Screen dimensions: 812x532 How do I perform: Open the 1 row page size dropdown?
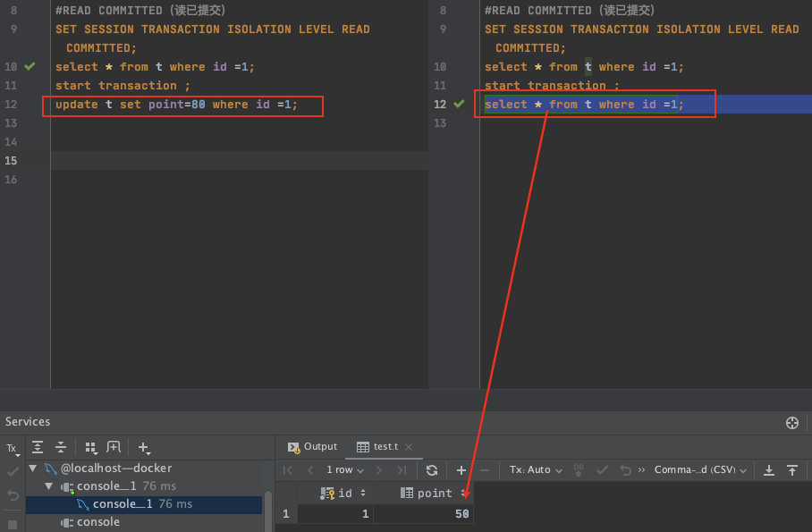(x=345, y=469)
